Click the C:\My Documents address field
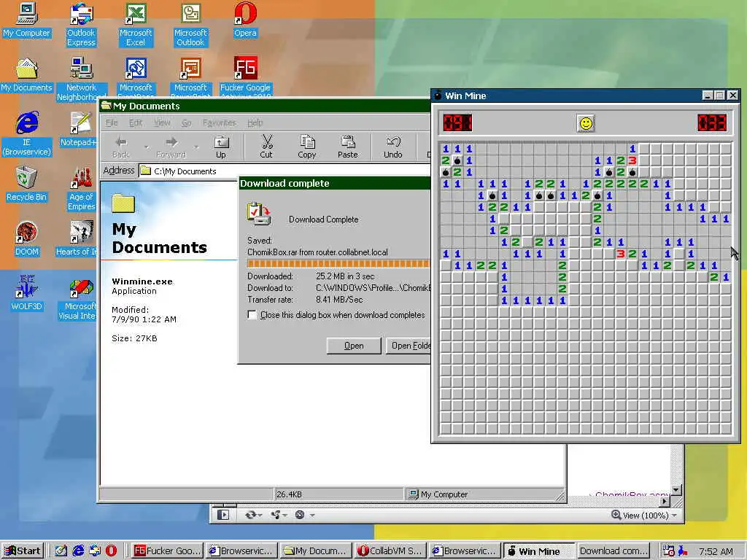Viewport: 747px width, 560px height. (x=285, y=171)
